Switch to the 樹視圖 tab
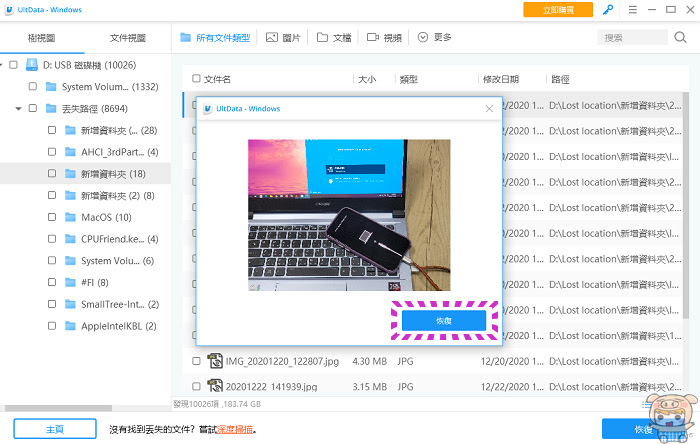This screenshot has height=444, width=700. [42, 38]
